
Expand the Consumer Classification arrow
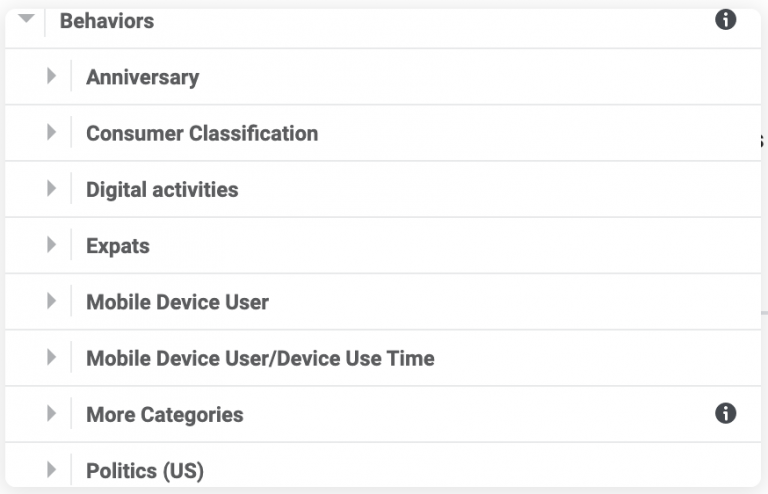pos(52,132)
